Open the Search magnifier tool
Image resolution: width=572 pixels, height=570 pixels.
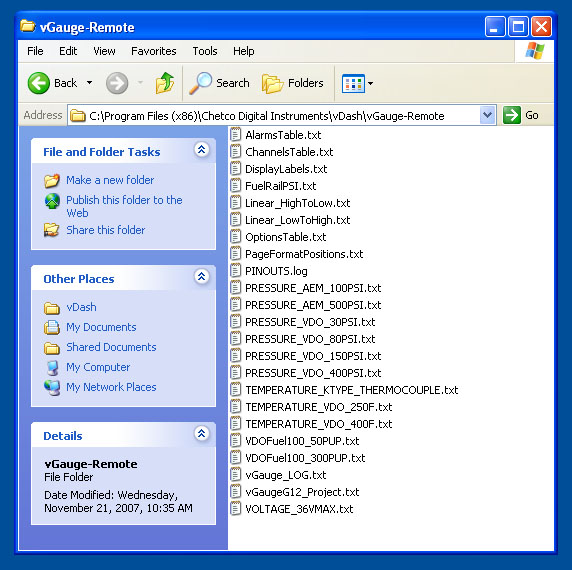point(200,83)
